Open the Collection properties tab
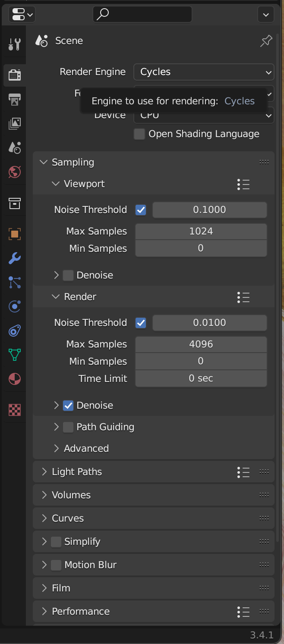This screenshot has width=284, height=644. [14, 203]
